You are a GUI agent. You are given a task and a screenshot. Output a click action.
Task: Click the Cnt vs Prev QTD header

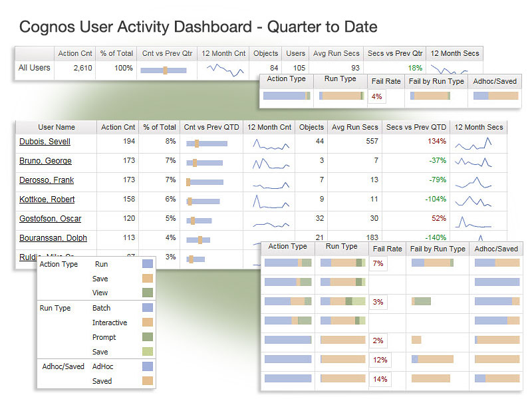(211, 127)
